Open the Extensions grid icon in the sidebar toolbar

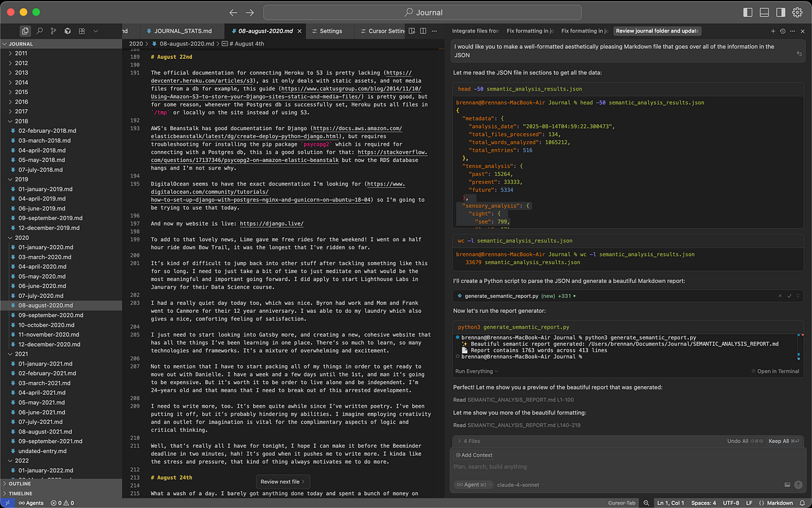(x=82, y=31)
